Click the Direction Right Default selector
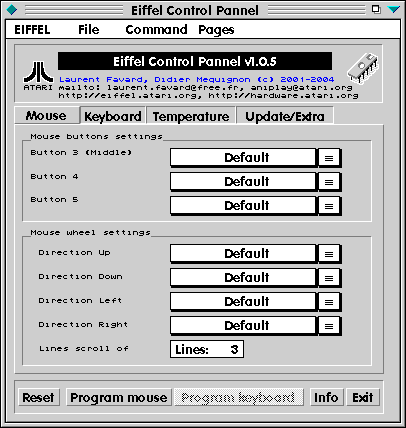Image resolution: width=406 pixels, height=428 pixels. coord(243,326)
